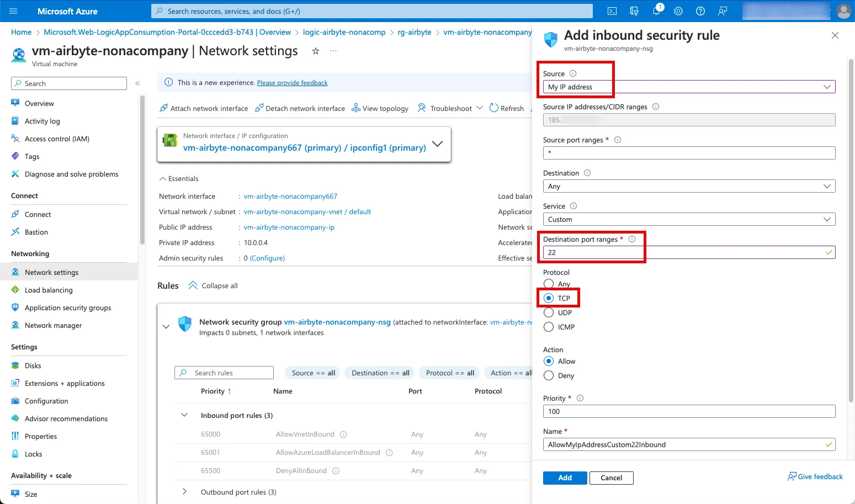855x504 pixels.
Task: Click info icon next to Source label
Action: pyautogui.click(x=573, y=73)
